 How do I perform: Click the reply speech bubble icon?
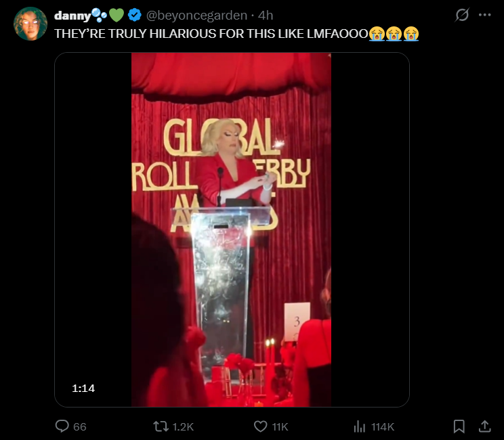62,426
